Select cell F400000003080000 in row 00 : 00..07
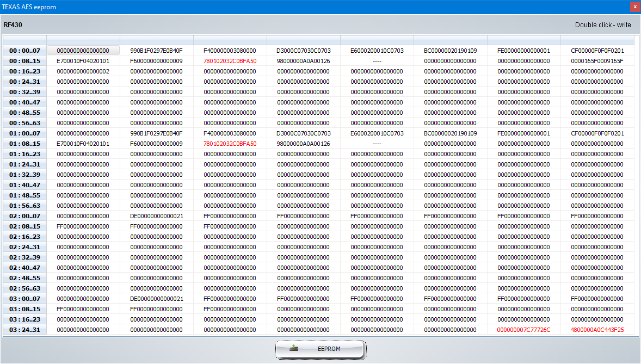The width and height of the screenshot is (641, 364). coord(230,51)
